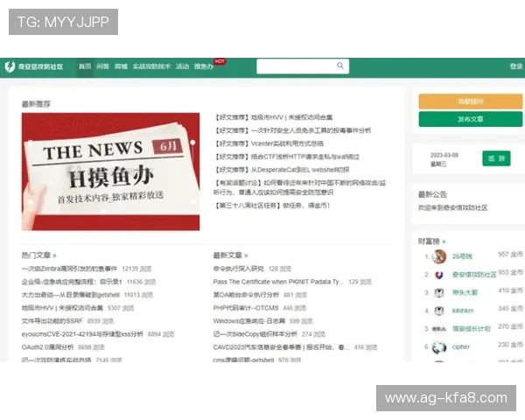The height and width of the screenshot is (420, 525).
Task: Open latest article 记一次SideCopy组织样本分析
Action: point(255,334)
